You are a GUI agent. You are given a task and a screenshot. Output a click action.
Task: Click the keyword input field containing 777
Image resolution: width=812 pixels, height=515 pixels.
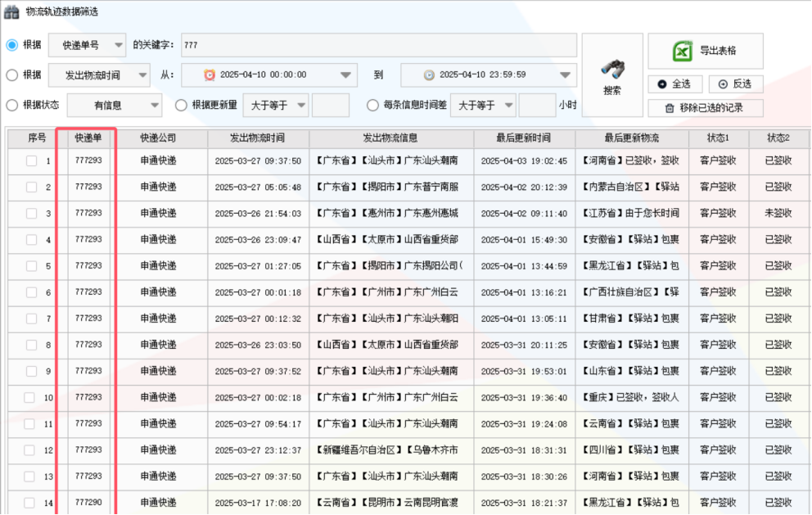tap(378, 45)
